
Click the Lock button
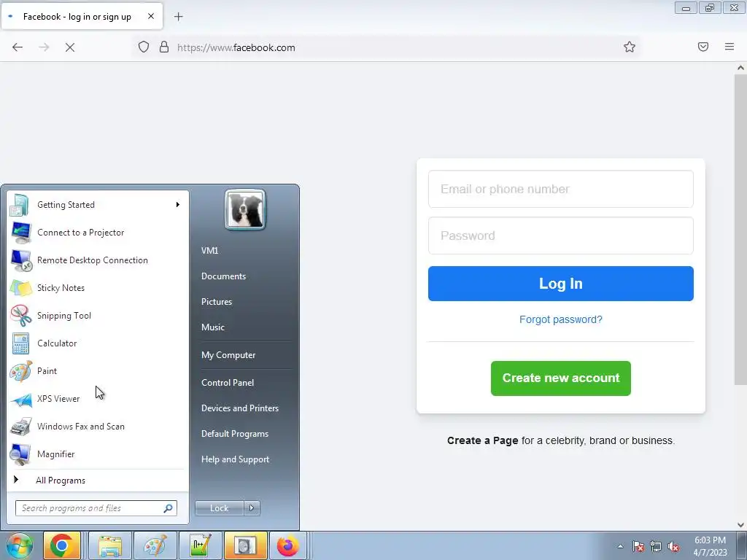(x=219, y=508)
